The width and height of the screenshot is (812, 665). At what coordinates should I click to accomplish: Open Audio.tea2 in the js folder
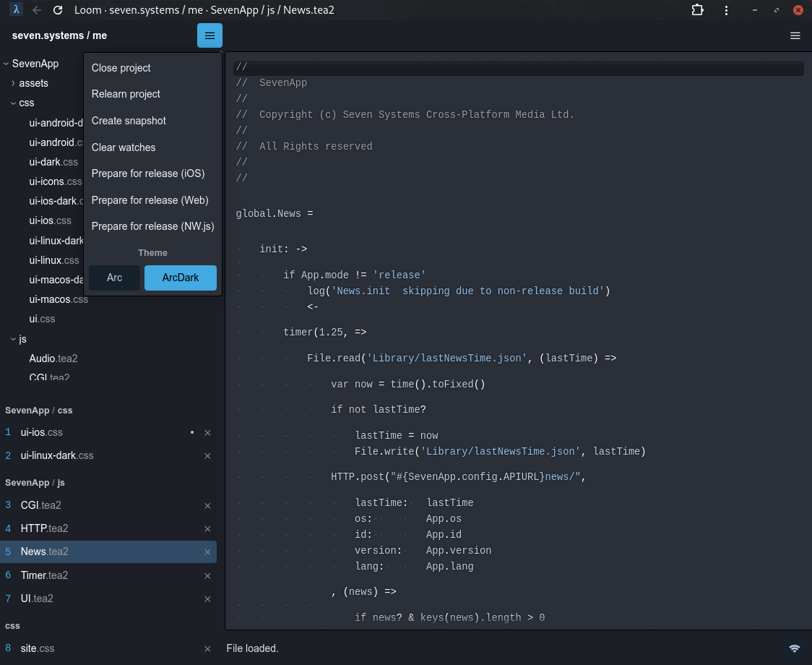53,359
